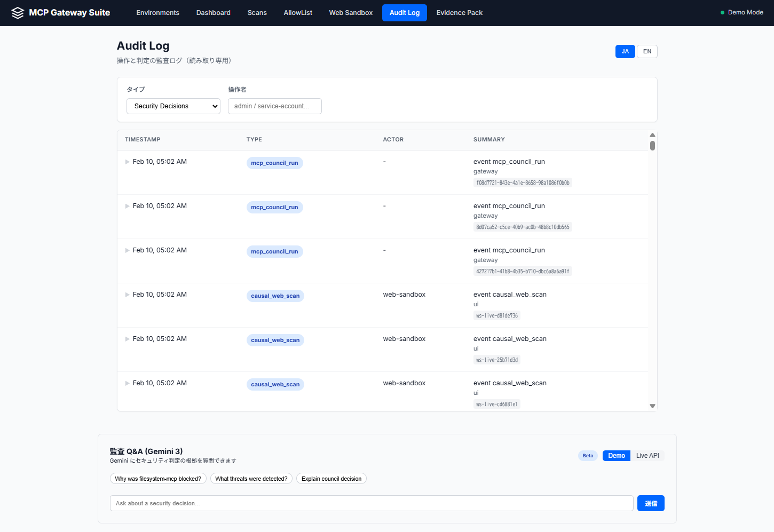
Task: Click the scroll up arrow of the log table
Action: tap(652, 135)
